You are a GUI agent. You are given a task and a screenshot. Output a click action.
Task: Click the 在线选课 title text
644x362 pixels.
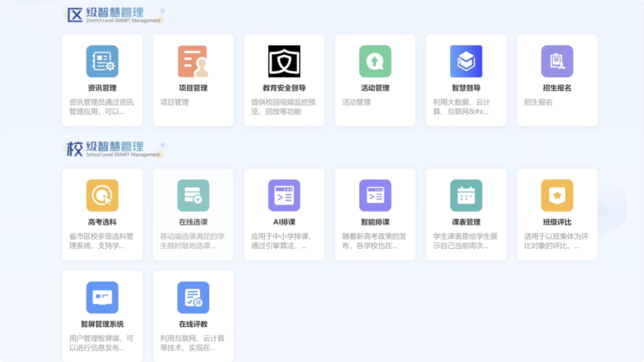pyautogui.click(x=193, y=222)
